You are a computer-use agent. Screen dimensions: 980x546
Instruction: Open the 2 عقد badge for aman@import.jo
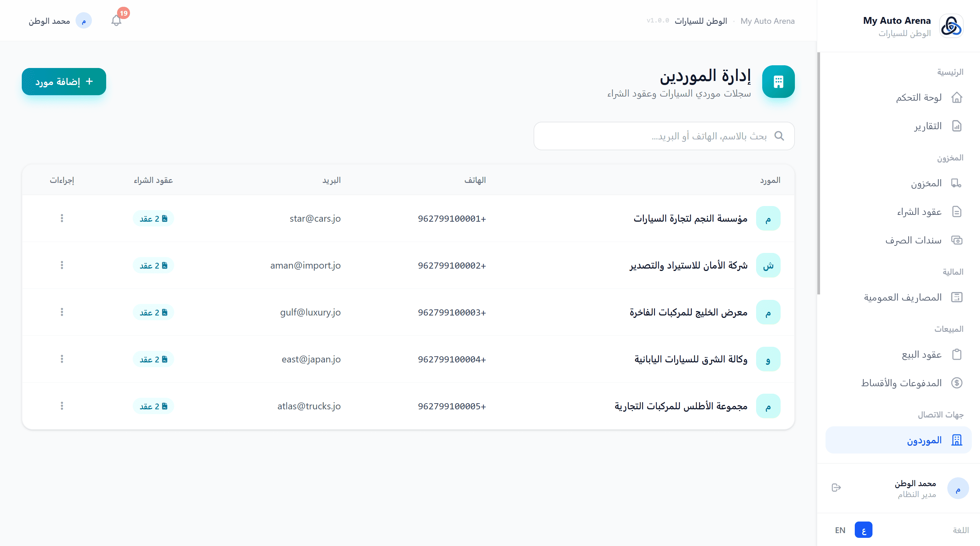pos(153,266)
